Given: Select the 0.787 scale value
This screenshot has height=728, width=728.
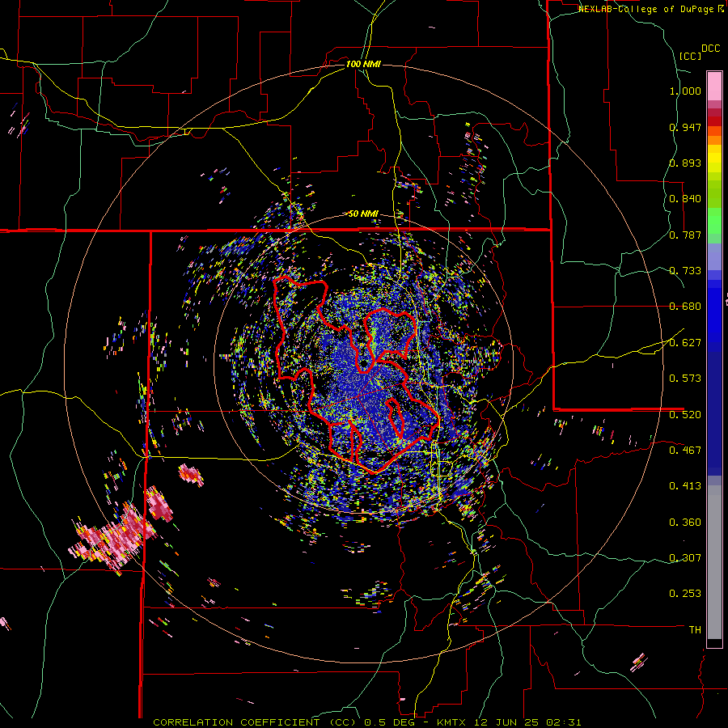Looking at the screenshot, I should coord(685,235).
